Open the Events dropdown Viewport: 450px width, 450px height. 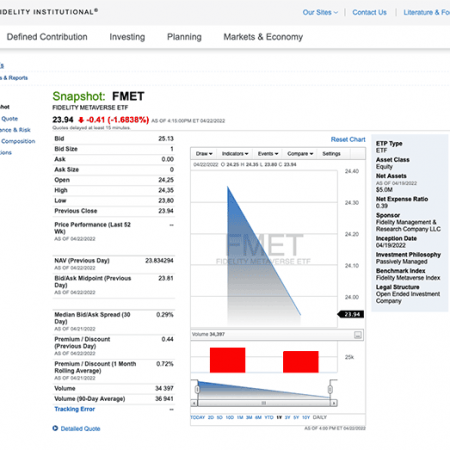(268, 154)
